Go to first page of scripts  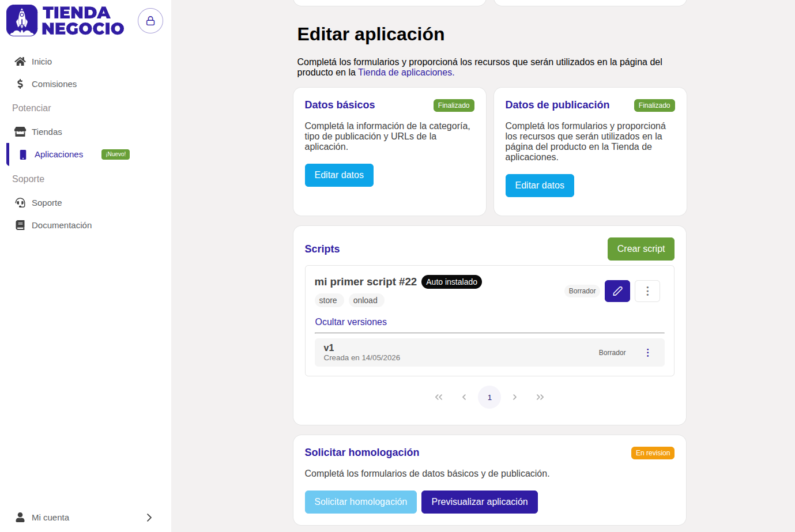tap(439, 397)
